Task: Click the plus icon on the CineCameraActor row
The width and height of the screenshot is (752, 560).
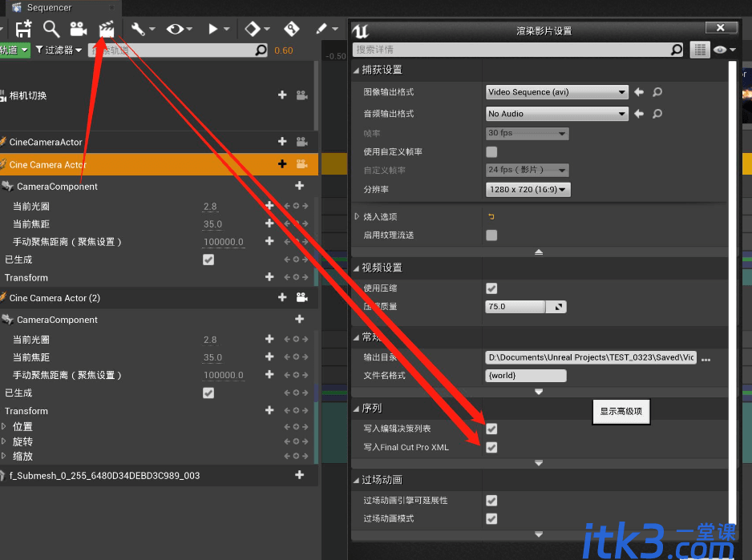Action: (282, 142)
